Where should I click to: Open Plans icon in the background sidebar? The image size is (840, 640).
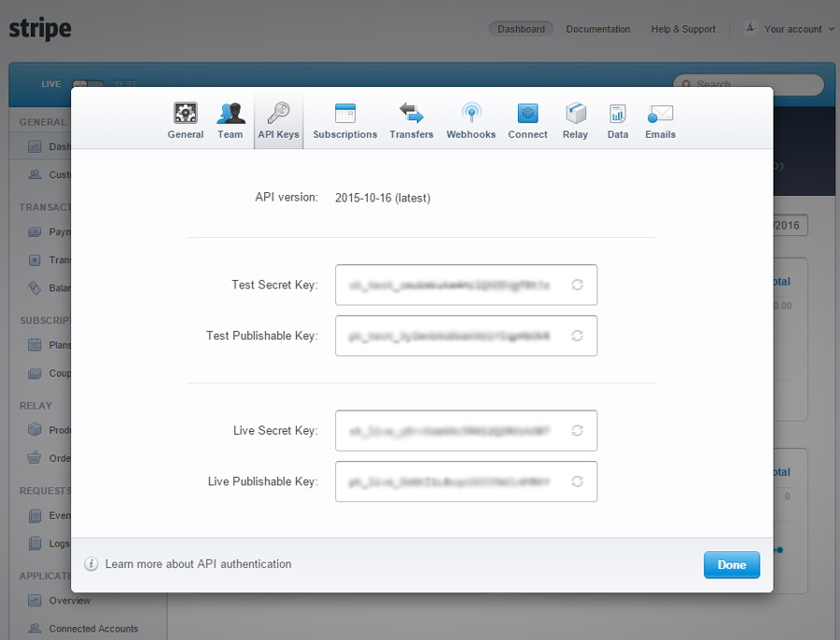pos(35,345)
